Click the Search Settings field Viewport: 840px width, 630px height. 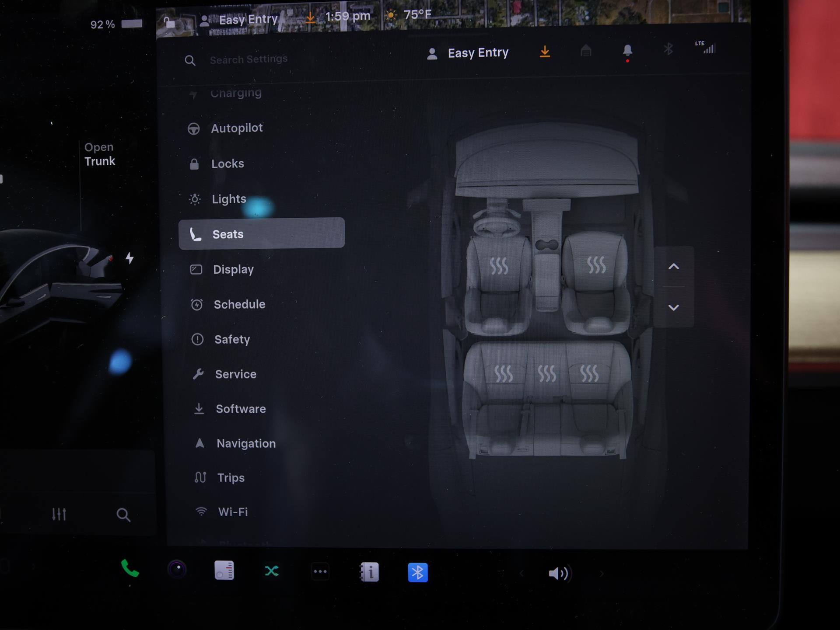click(x=248, y=59)
